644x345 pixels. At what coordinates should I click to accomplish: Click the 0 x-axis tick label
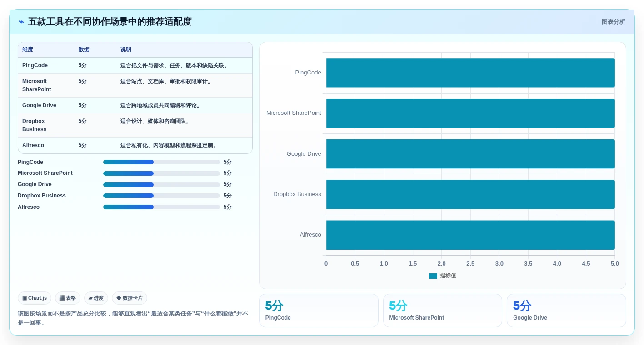click(x=326, y=264)
